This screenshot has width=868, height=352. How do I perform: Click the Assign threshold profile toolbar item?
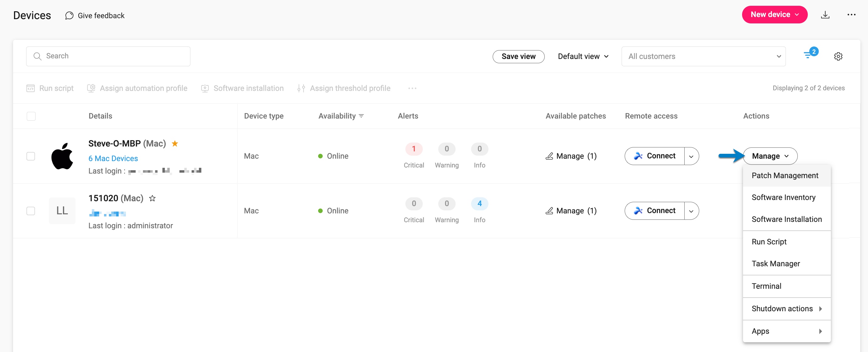pos(344,88)
